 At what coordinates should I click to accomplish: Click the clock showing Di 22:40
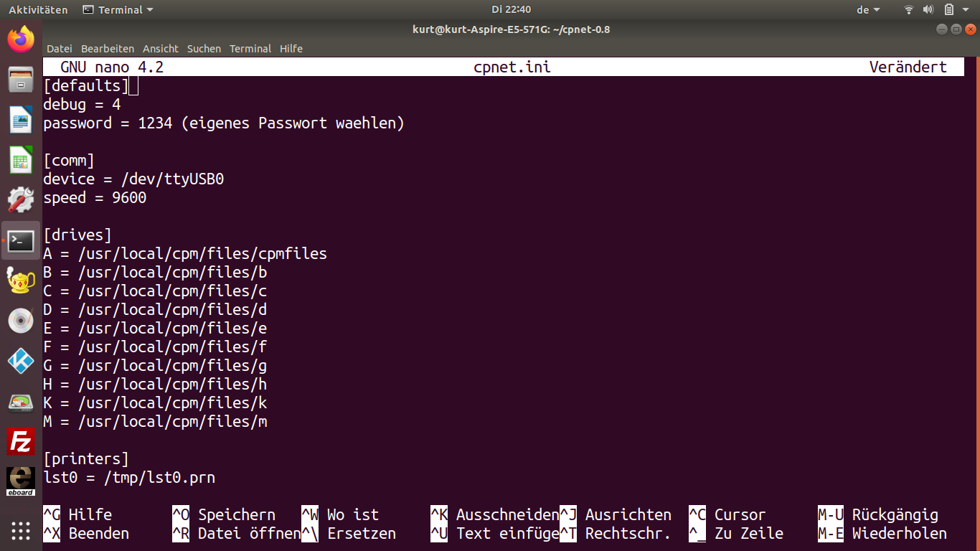coord(511,10)
